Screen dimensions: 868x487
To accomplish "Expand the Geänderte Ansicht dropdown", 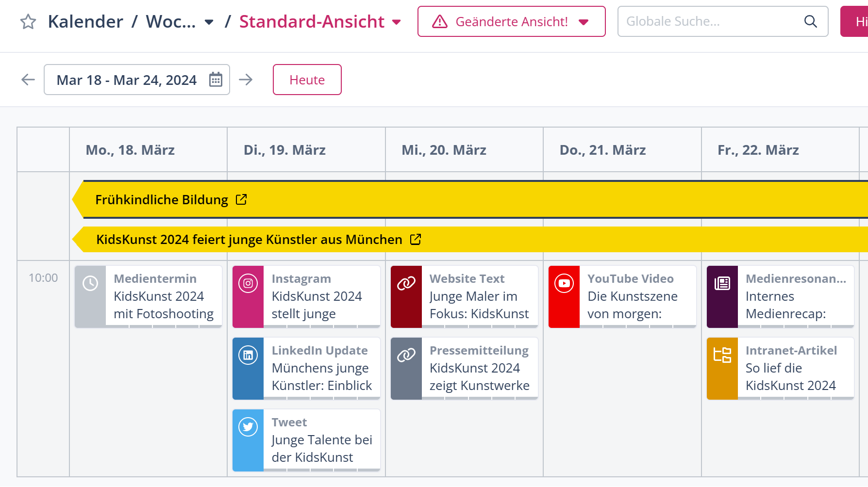I will [x=584, y=21].
